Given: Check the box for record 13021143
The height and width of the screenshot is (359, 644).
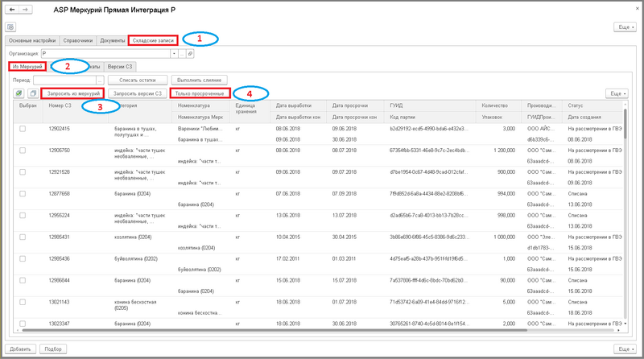Looking at the screenshot, I should tap(23, 302).
